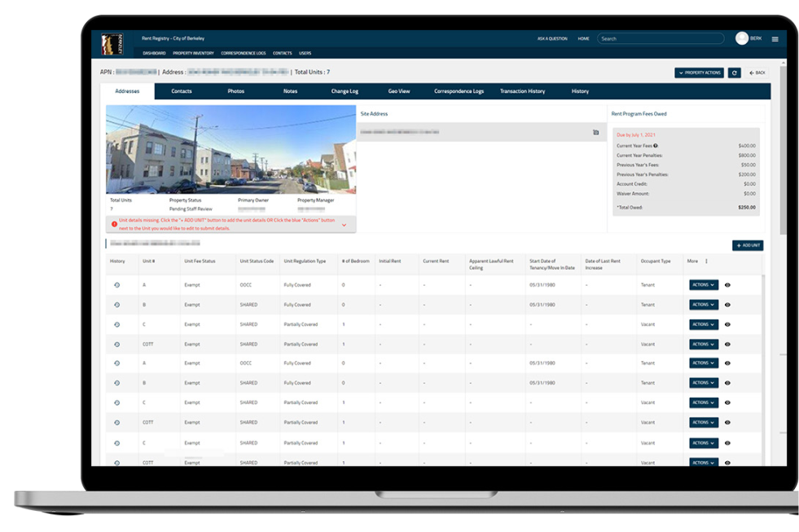Screen dimensions: 799x532
Task: Open the three-dot More column options
Action: tap(706, 262)
